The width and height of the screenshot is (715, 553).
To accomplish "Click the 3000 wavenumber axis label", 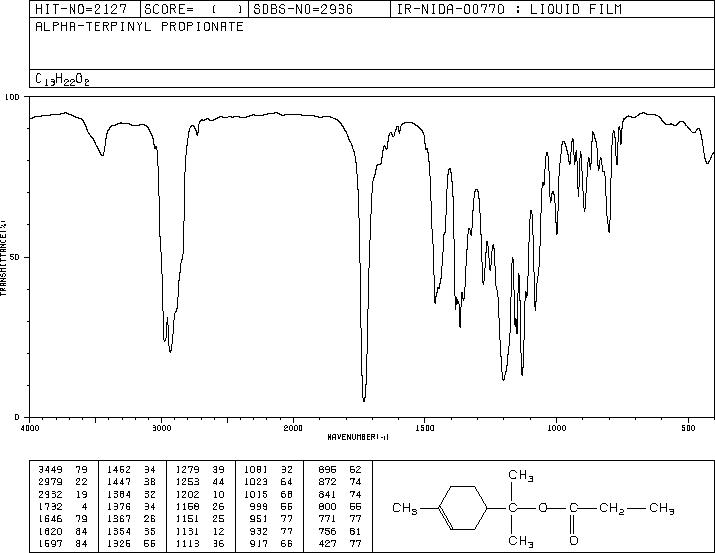I will (161, 428).
